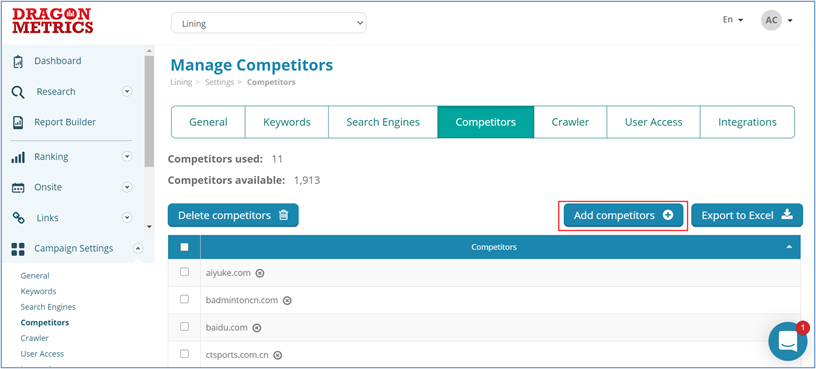Open Keywords in sidebar submenu
The width and height of the screenshot is (816, 369).
coord(38,291)
